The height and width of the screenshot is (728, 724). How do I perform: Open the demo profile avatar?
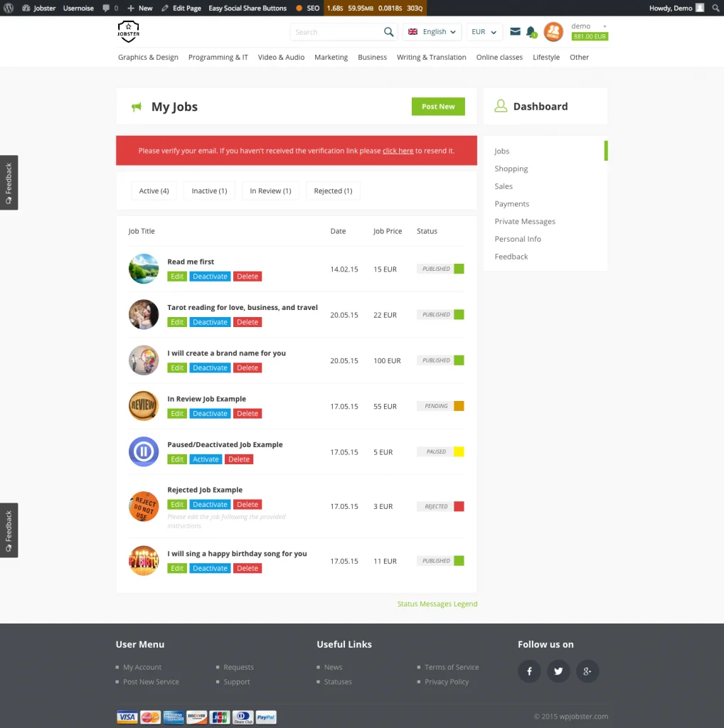(553, 31)
